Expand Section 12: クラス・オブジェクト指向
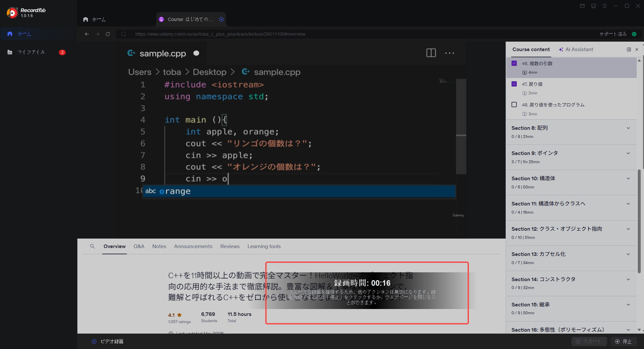This screenshot has width=644, height=349. pyautogui.click(x=572, y=233)
